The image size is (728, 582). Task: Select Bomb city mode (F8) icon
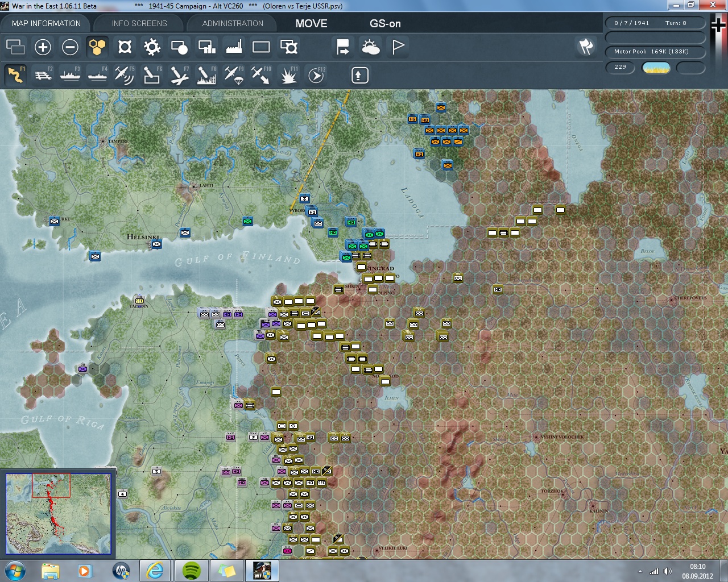pyautogui.click(x=206, y=75)
